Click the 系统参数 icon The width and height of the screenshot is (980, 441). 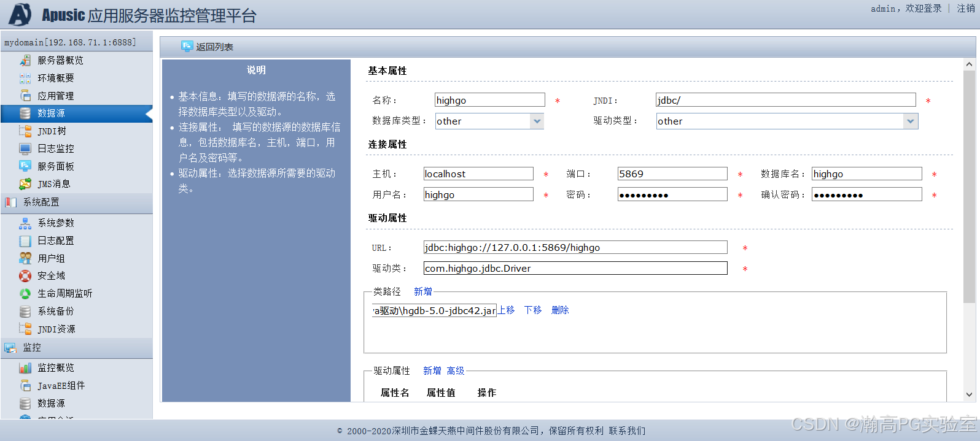(x=25, y=223)
